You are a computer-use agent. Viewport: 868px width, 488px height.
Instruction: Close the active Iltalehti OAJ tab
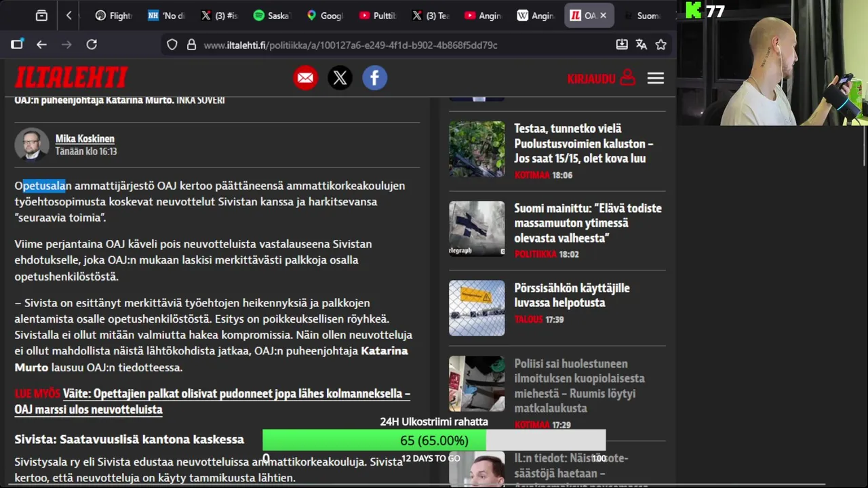coord(603,16)
